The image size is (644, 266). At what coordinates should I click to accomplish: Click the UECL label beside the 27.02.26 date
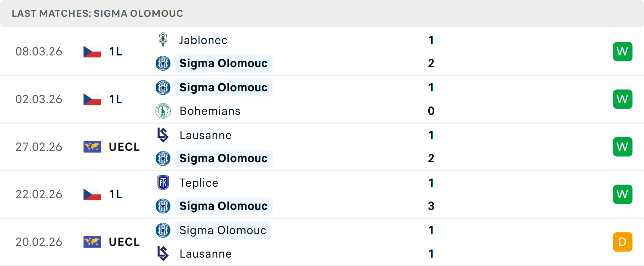click(x=124, y=146)
